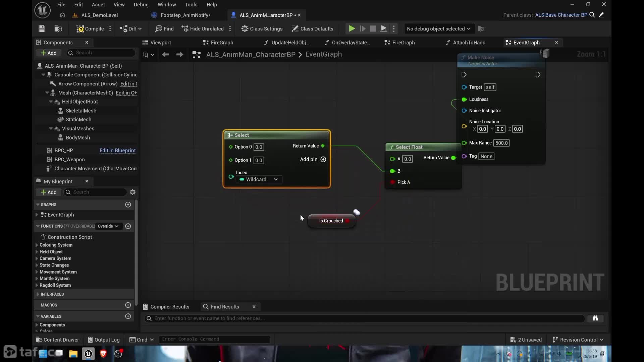Add a new function
Image resolution: width=644 pixels, height=362 pixels.
click(128, 226)
